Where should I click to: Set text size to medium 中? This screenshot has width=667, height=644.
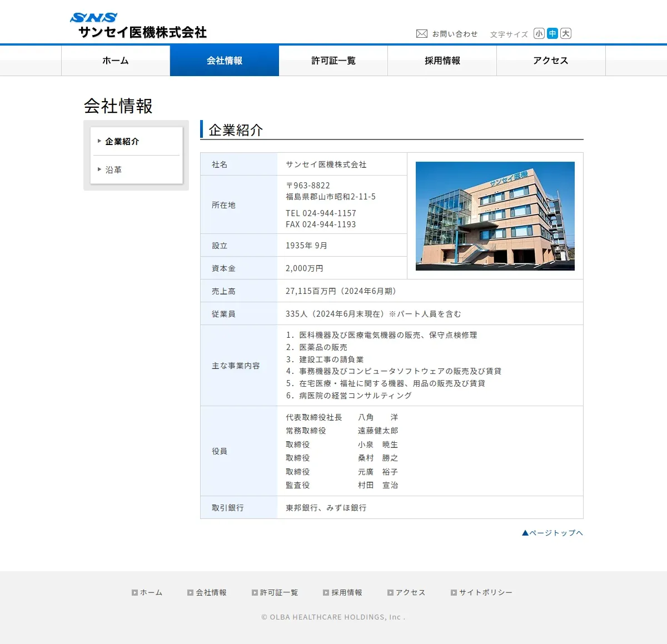[552, 33]
